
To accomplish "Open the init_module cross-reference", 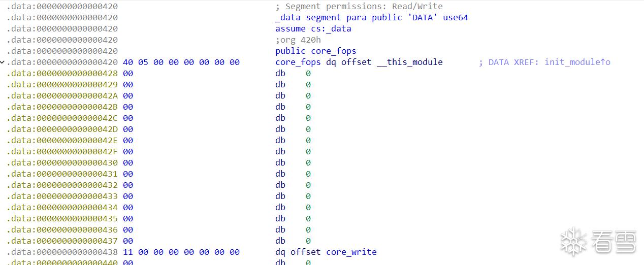I will [x=577, y=62].
